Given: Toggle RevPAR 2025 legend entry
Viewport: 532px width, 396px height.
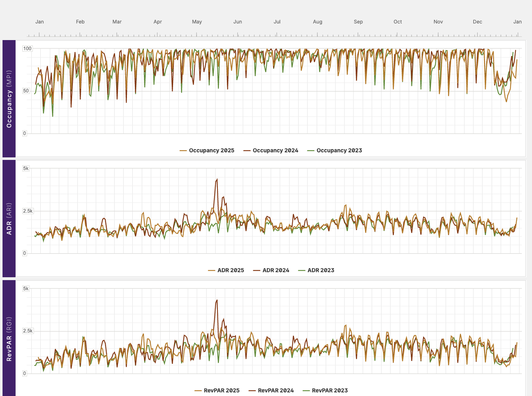Looking at the screenshot, I should click(217, 391).
